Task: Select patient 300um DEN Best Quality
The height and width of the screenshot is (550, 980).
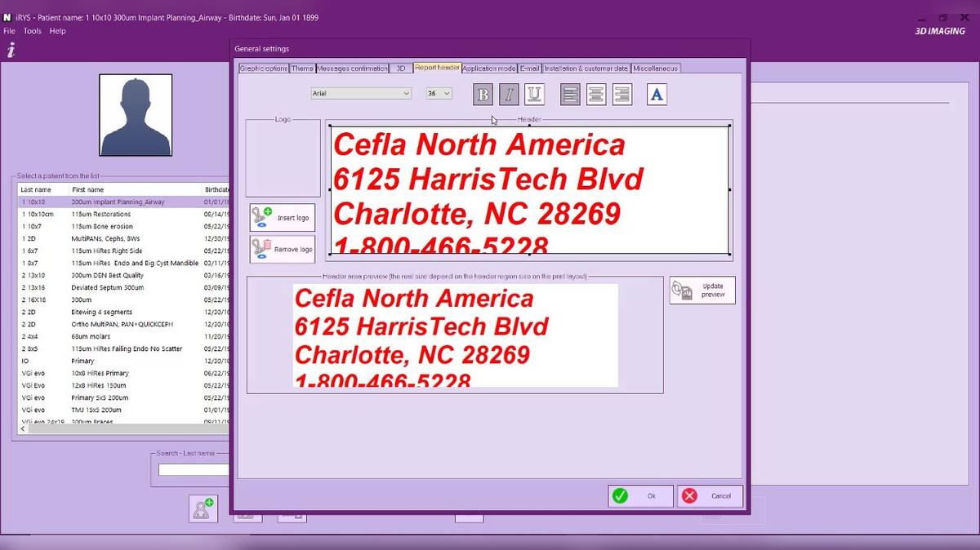Action: (124, 275)
